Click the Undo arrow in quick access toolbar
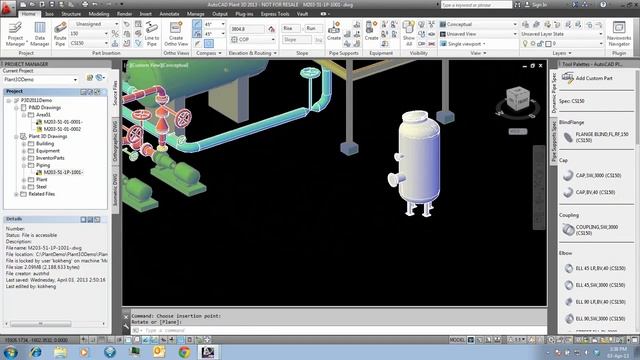This screenshot has width=640, height=360. point(95,4)
